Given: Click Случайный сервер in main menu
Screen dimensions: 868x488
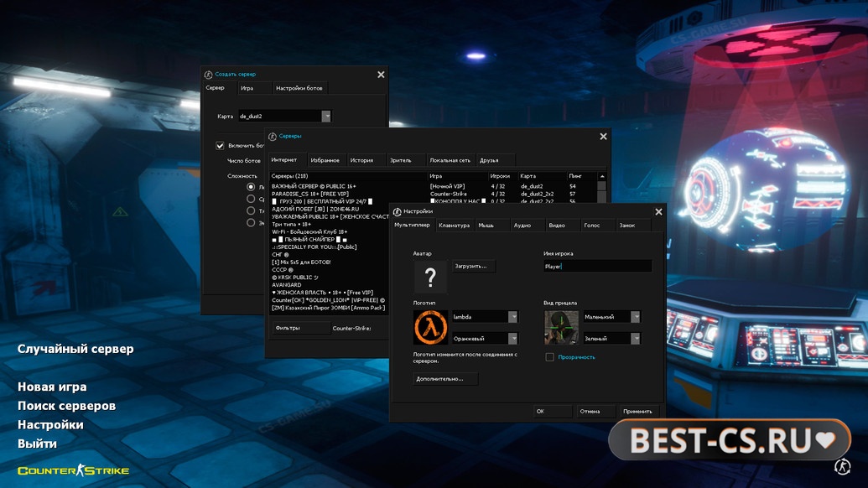Looking at the screenshot, I should click(x=75, y=349).
